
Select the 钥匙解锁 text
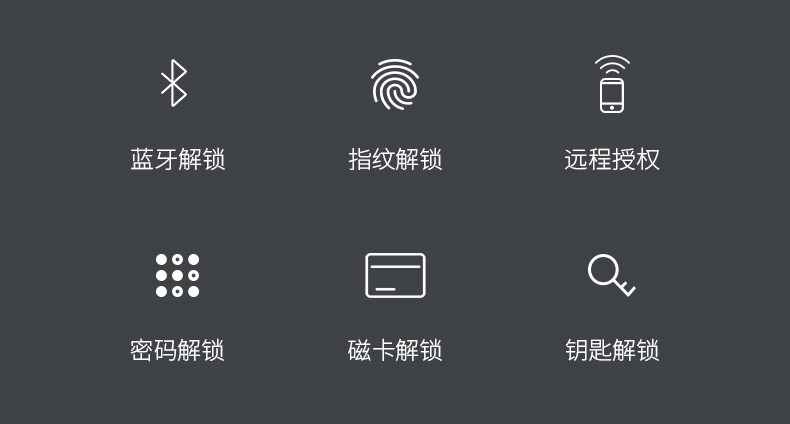(612, 350)
